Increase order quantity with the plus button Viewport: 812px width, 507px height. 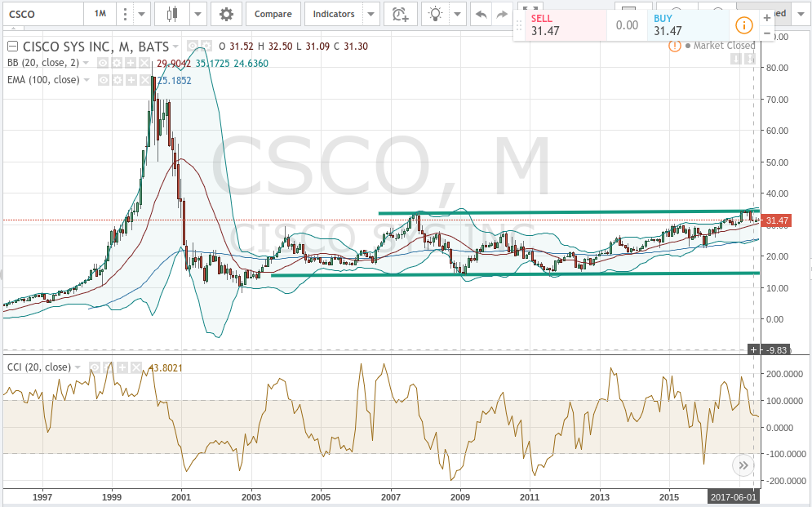pyautogui.click(x=767, y=18)
